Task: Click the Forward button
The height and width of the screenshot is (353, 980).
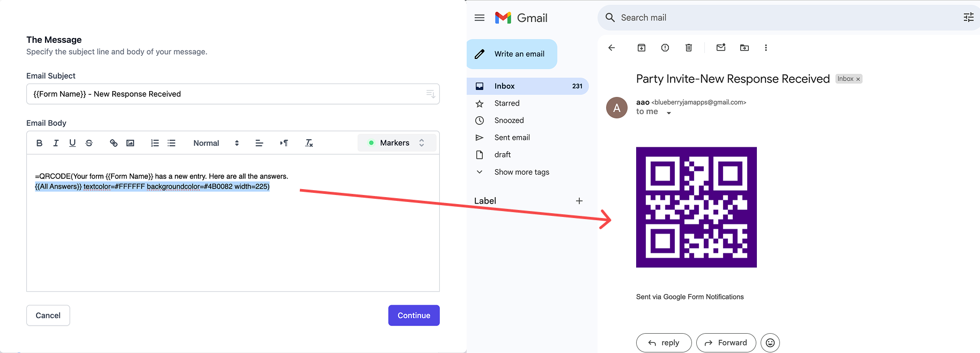Action: (x=726, y=343)
